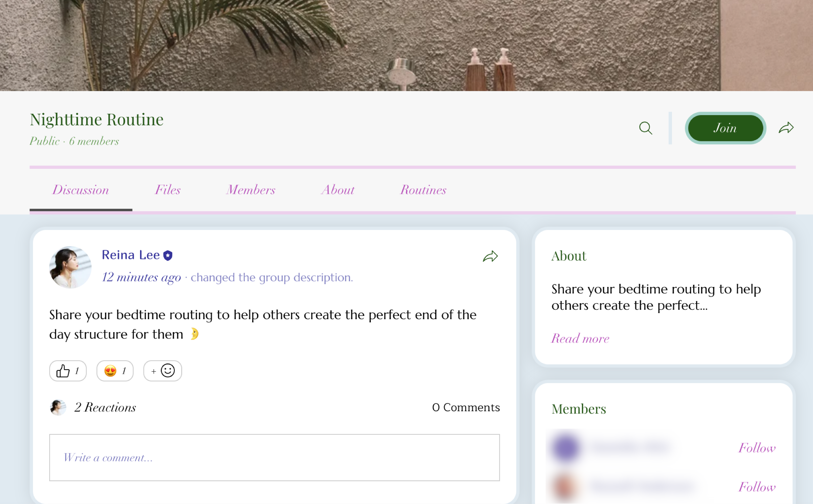Screen dimensions: 813x504
Task: Open the Files tab
Action: pos(168,190)
